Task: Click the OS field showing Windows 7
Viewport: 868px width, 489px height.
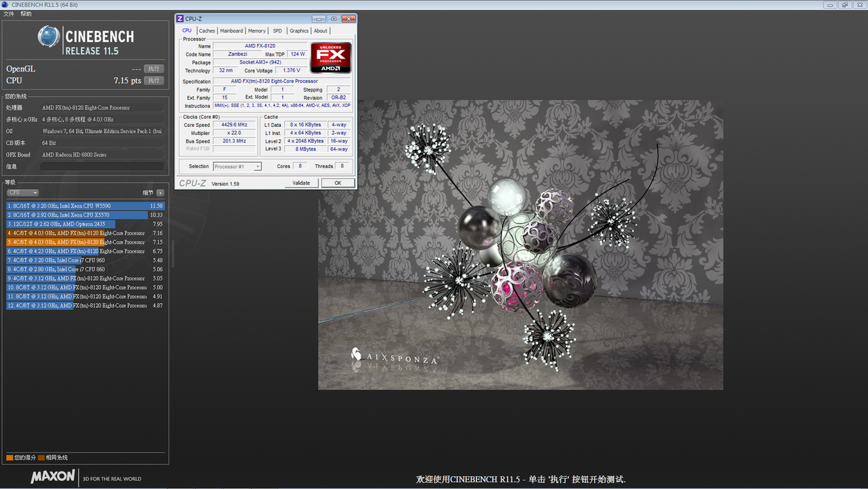Action: (102, 131)
